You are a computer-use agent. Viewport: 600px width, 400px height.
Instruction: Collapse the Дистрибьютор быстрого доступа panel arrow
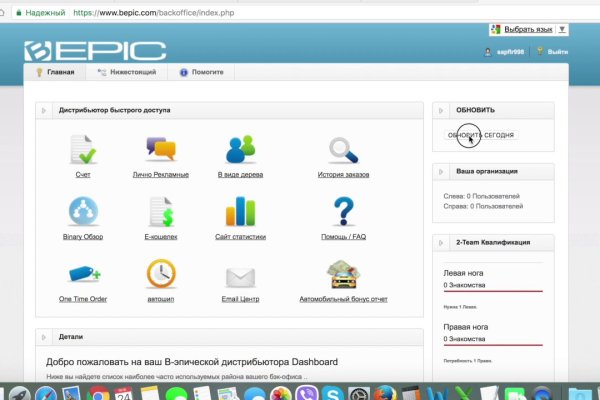coord(45,109)
